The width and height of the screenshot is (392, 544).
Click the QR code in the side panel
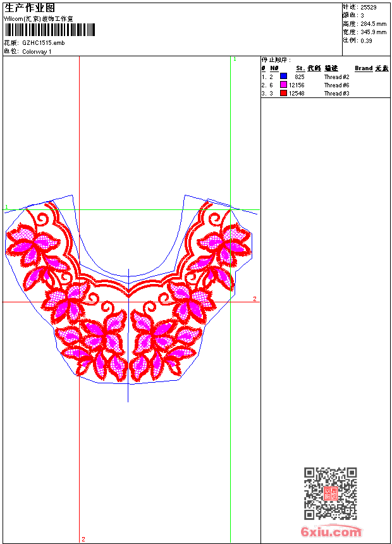[331, 493]
